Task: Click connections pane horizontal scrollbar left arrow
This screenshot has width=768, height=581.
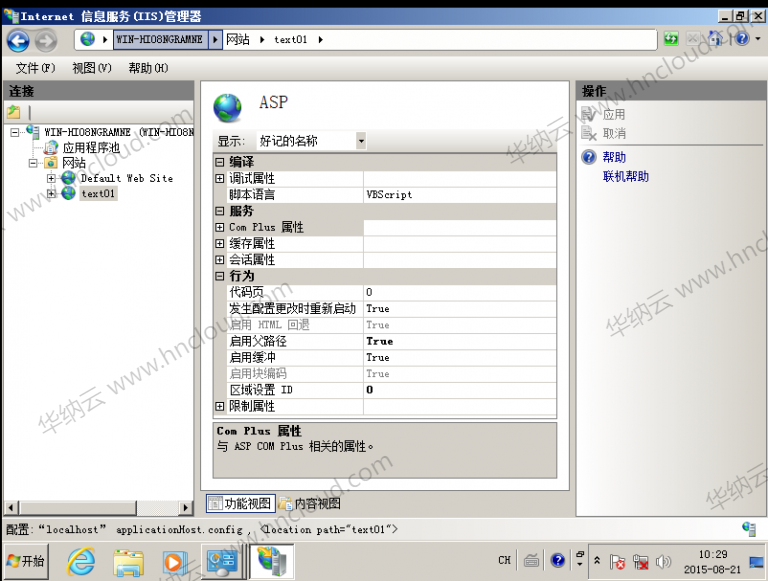Action: coord(11,508)
